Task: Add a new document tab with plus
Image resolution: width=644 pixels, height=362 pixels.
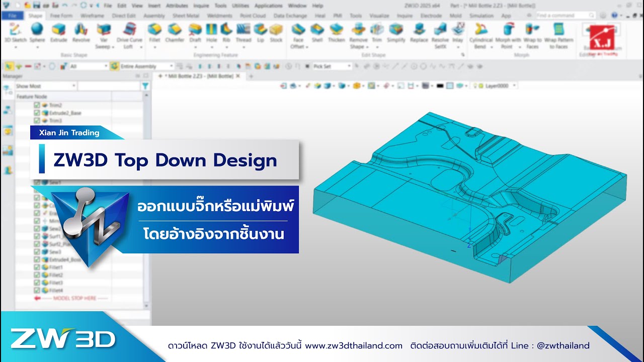Action: [x=251, y=76]
